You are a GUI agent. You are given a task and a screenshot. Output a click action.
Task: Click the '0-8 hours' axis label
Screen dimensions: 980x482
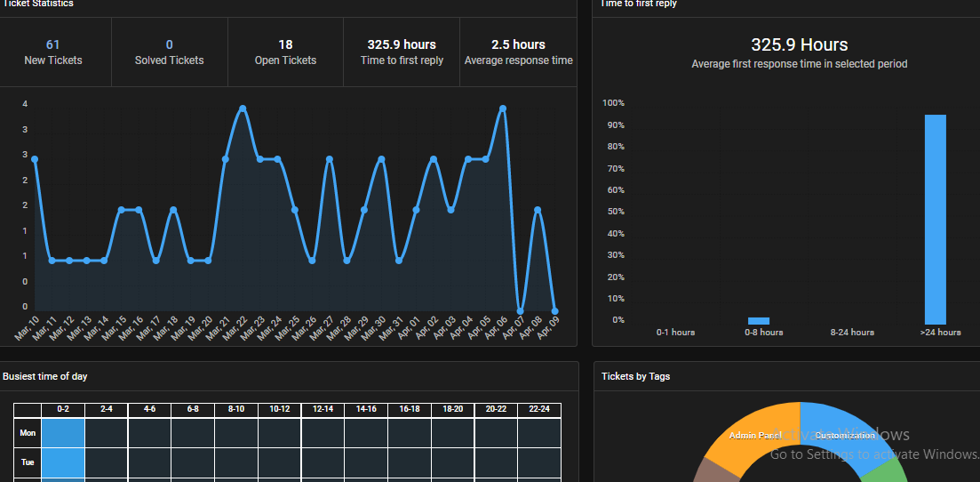(764, 333)
